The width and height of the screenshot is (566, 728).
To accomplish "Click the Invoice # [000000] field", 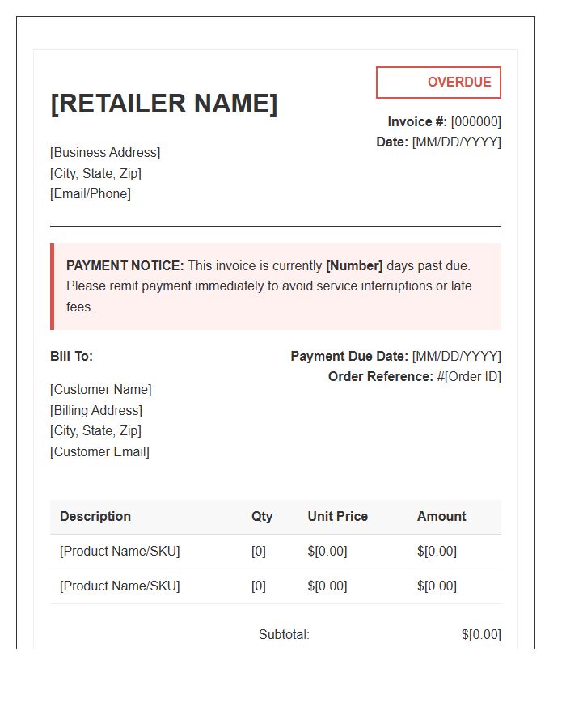I will (x=445, y=121).
